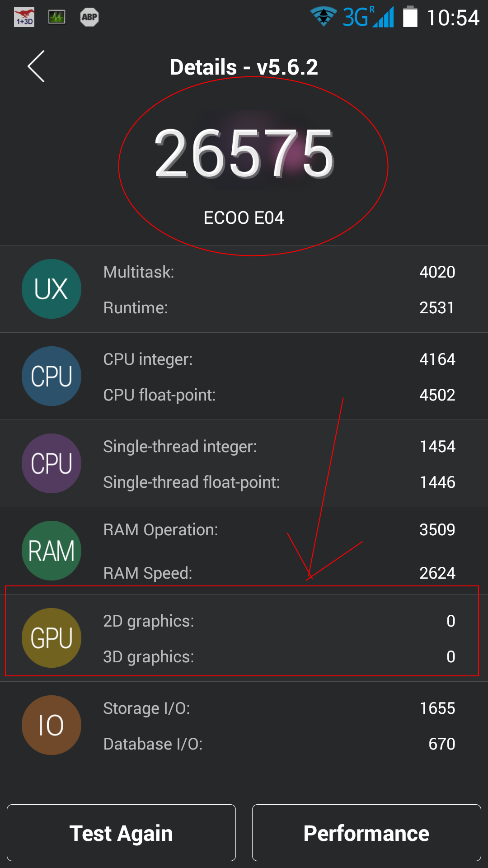This screenshot has height=868, width=488.
Task: Tap the Wi-Fi status icon
Action: coord(324,17)
